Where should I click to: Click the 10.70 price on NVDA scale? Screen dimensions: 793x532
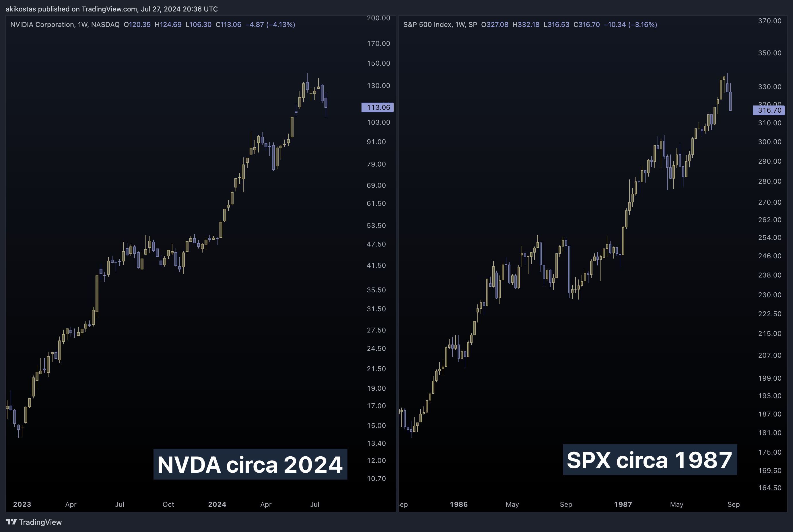(376, 478)
